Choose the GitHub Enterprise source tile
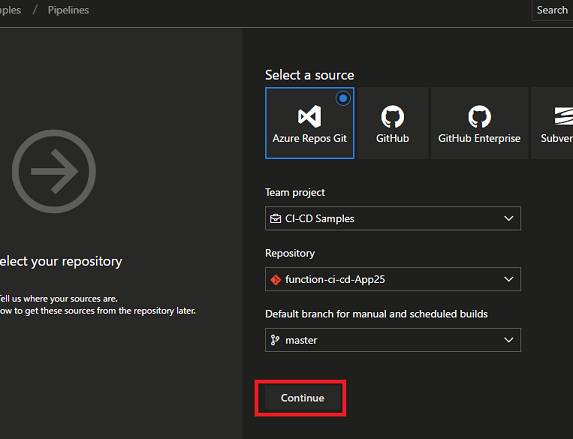Screen dimensions: 573x439 [x=479, y=123]
